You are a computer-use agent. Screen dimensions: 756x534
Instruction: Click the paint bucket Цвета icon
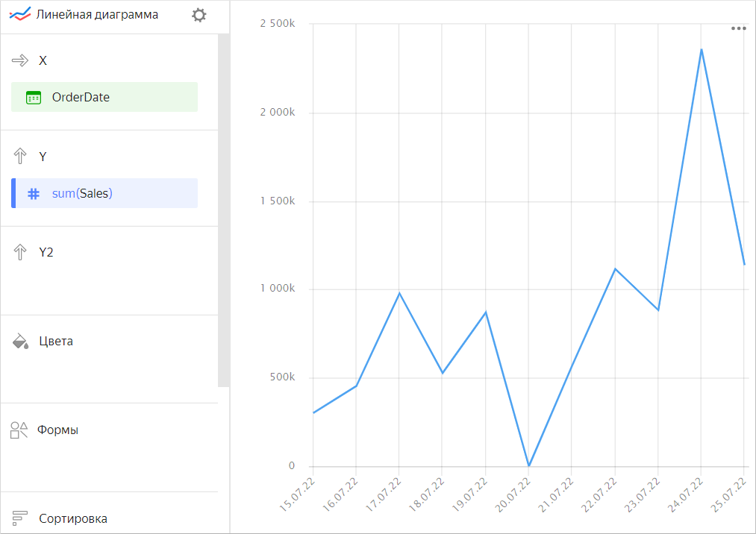pyautogui.click(x=20, y=342)
